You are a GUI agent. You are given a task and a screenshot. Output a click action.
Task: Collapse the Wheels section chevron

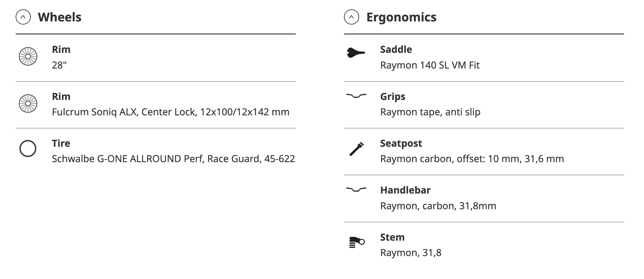pyautogui.click(x=23, y=17)
